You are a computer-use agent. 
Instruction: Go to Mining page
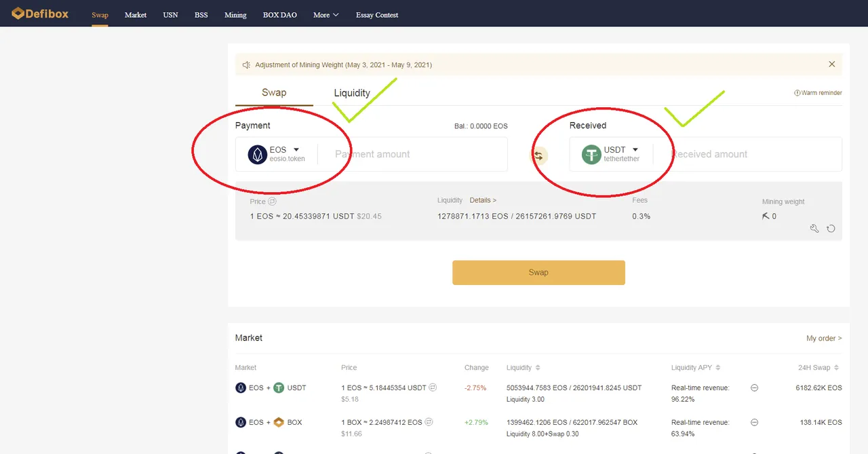pos(235,15)
